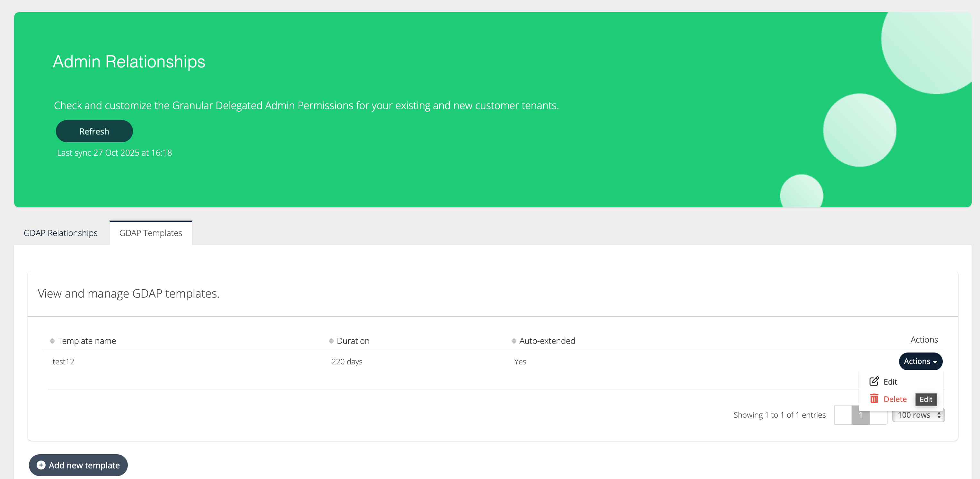Click the Template name column header
Image resolution: width=980 pixels, height=479 pixels.
(x=87, y=341)
